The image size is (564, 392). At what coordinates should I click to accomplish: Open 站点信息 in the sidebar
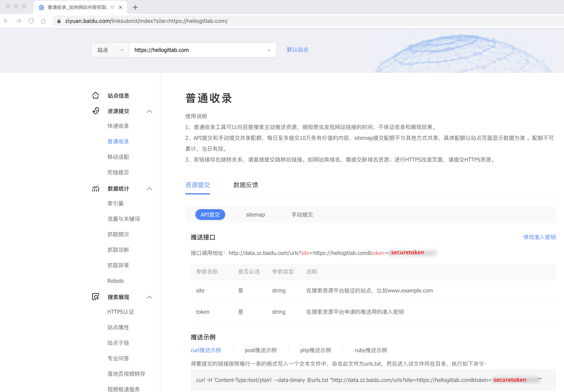click(118, 96)
